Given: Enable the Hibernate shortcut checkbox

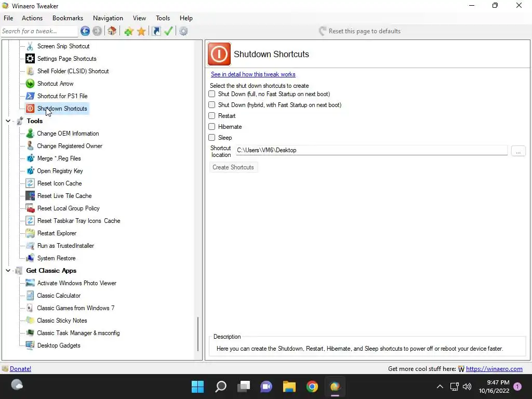Looking at the screenshot, I should [212, 127].
